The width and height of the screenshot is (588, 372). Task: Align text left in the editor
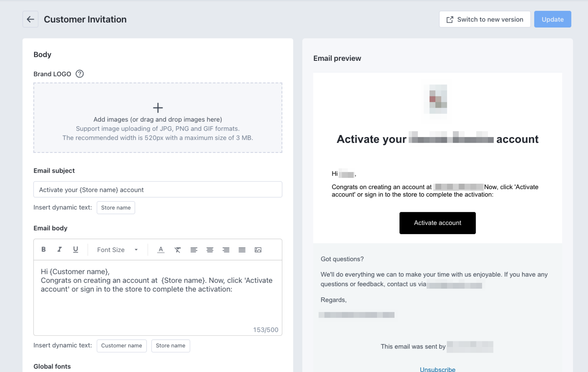(194, 249)
